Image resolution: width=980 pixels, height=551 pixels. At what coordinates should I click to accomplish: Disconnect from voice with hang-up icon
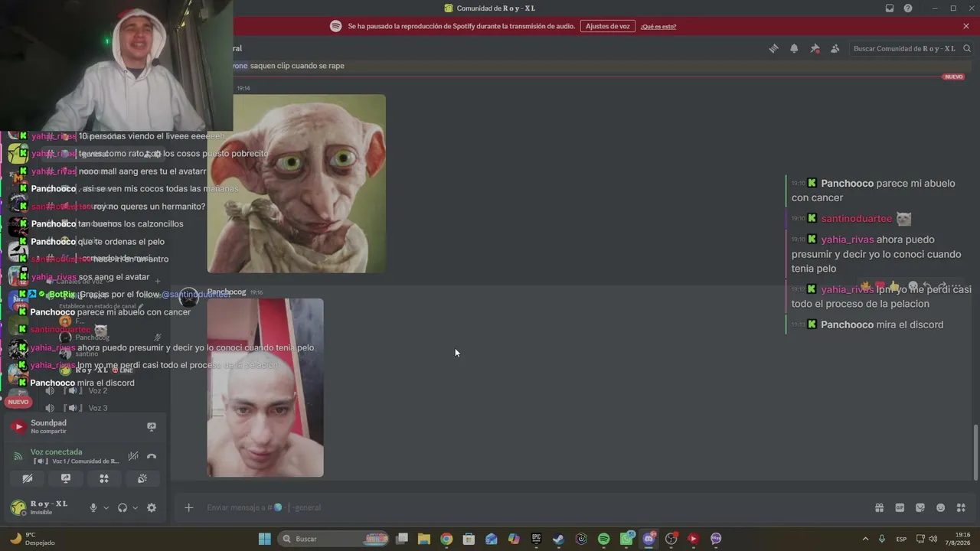(x=152, y=456)
